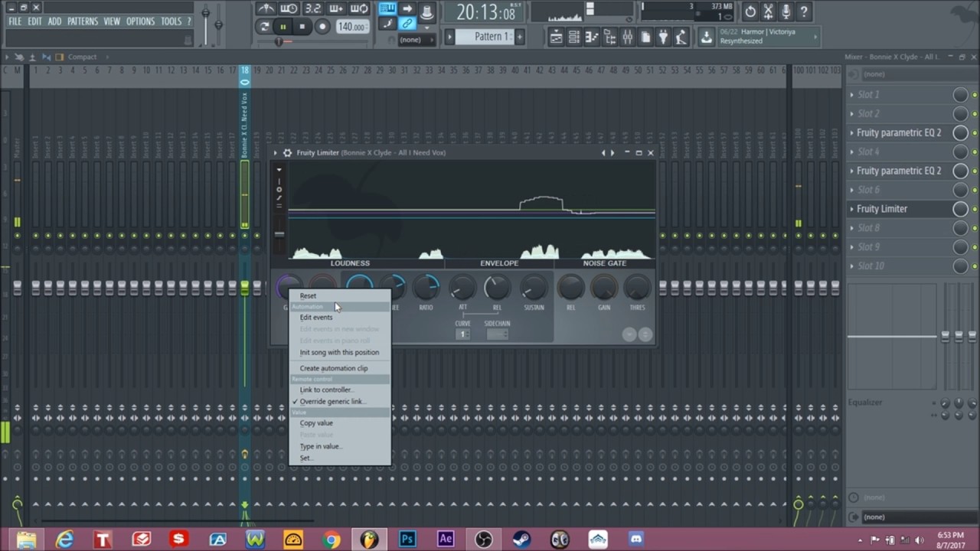Open the Mixer view icon
Screen dimensions: 980x551
tap(627, 37)
